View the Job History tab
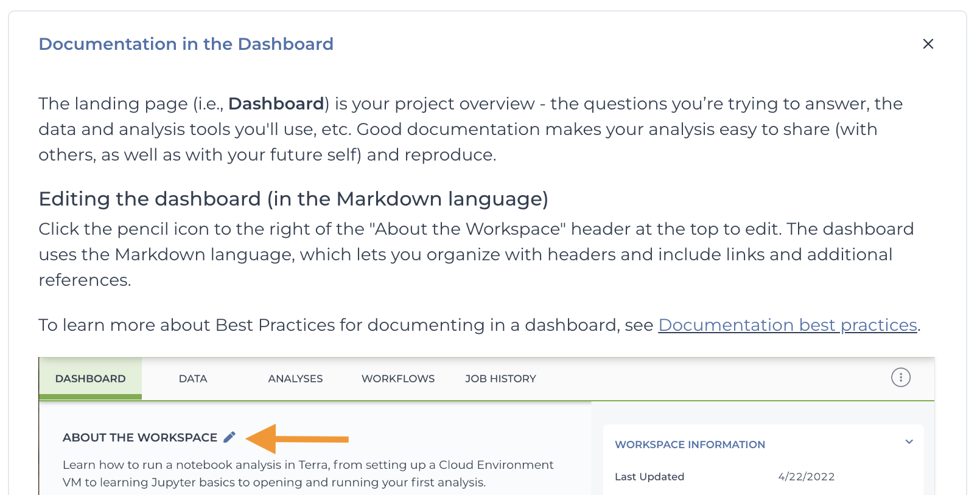 (x=500, y=378)
